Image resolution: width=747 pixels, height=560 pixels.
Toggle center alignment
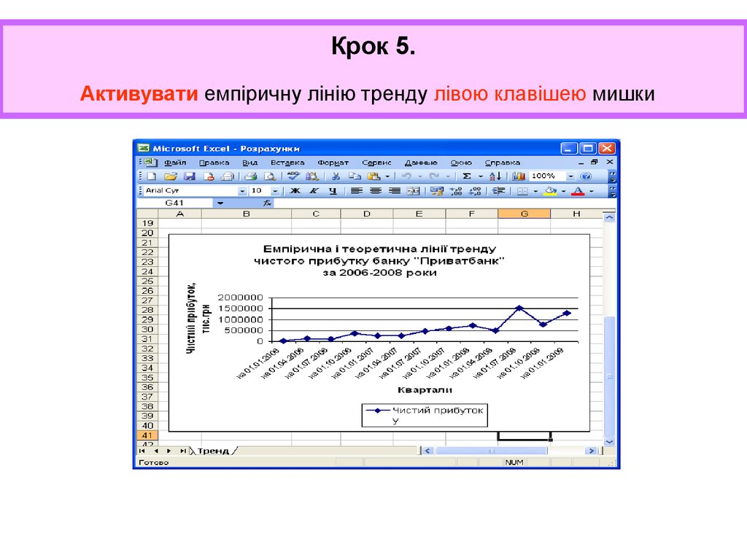[x=376, y=191]
